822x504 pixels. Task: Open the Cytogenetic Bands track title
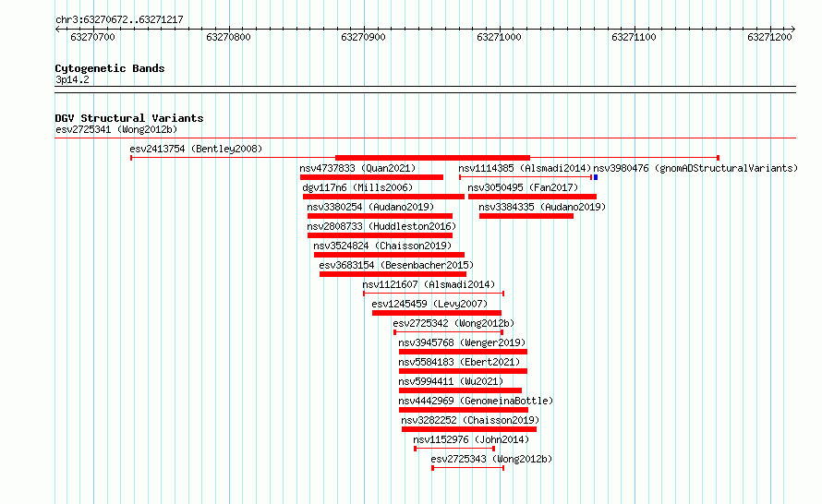tap(110, 68)
